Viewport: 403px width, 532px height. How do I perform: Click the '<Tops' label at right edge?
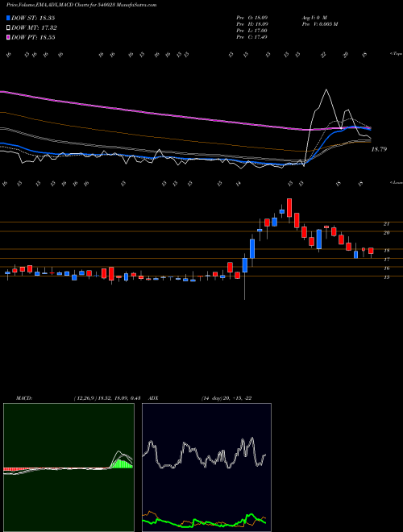click(396, 54)
